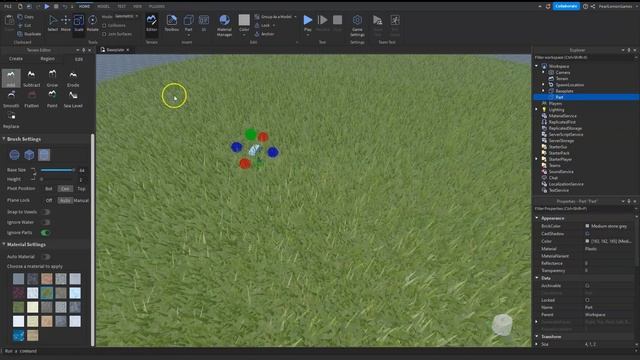Open the UI insert tool
Image resolution: width=640 pixels, height=360 pixels.
204,23
